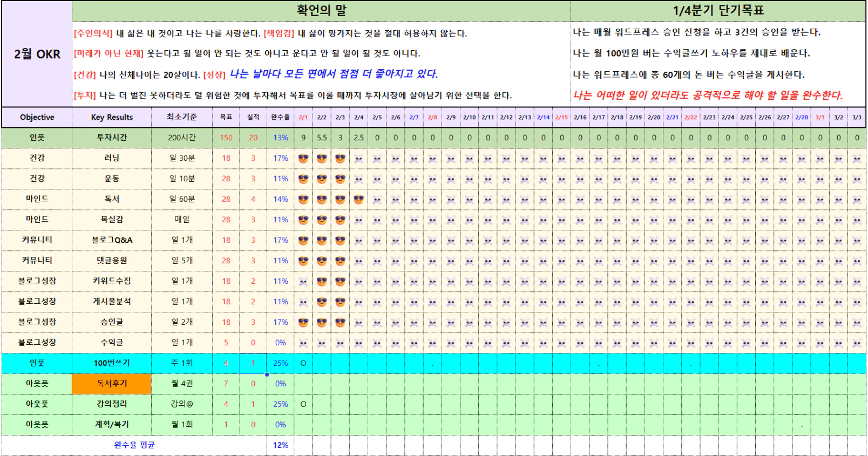Image resolution: width=868 pixels, height=456 pixels.
Task: Select the '일 60분' cell for 독서
Action: [x=182, y=199]
